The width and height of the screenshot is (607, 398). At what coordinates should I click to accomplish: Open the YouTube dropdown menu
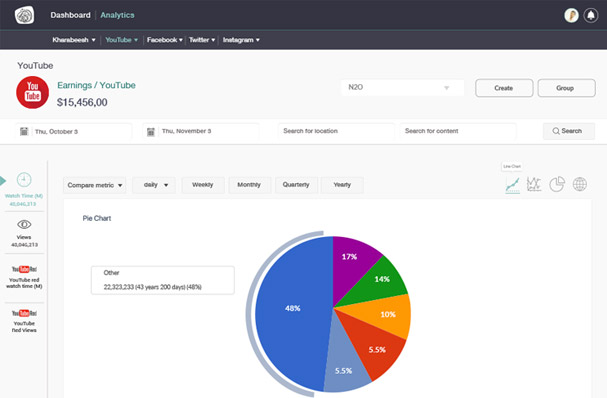122,40
